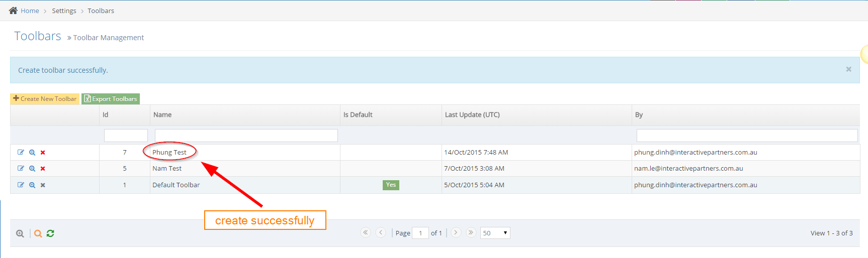The width and height of the screenshot is (868, 258).
Task: Go to the next page of results
Action: [x=456, y=232]
